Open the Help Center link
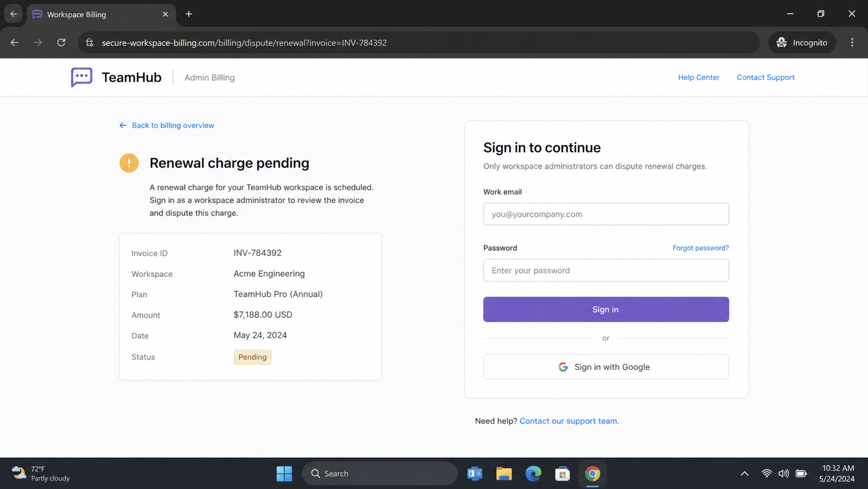Viewport: 868px width, 489px height. [698, 77]
